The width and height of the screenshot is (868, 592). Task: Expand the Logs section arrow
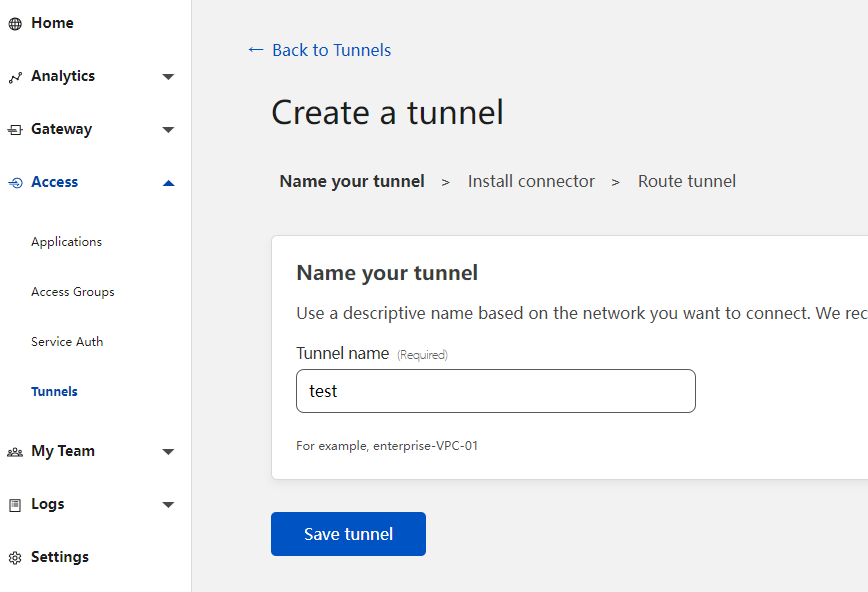click(x=168, y=505)
